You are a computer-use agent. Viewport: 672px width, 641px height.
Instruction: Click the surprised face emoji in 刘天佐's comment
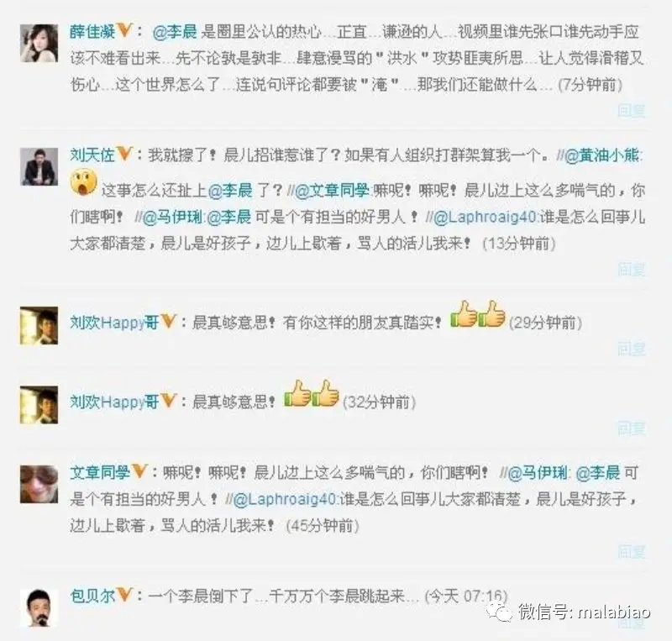coord(83,182)
